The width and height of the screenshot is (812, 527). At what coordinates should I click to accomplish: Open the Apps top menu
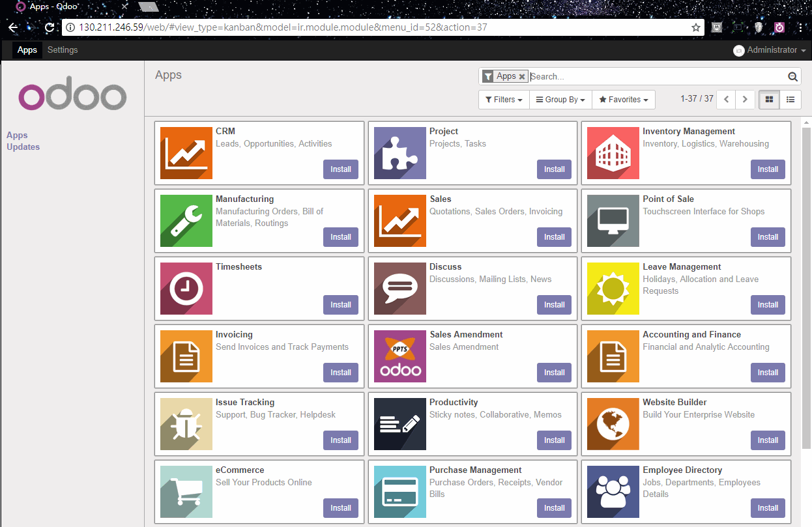pyautogui.click(x=27, y=50)
